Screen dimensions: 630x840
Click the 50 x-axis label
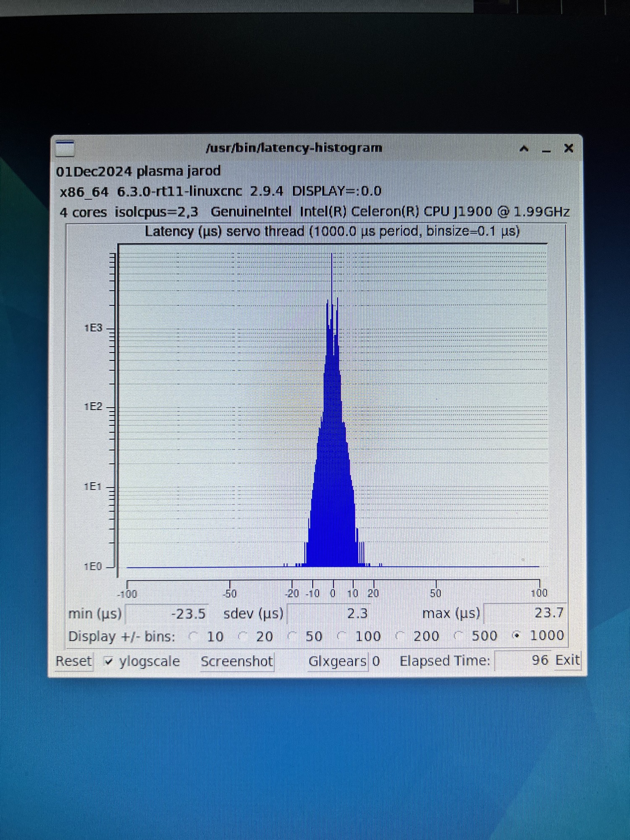click(x=436, y=593)
